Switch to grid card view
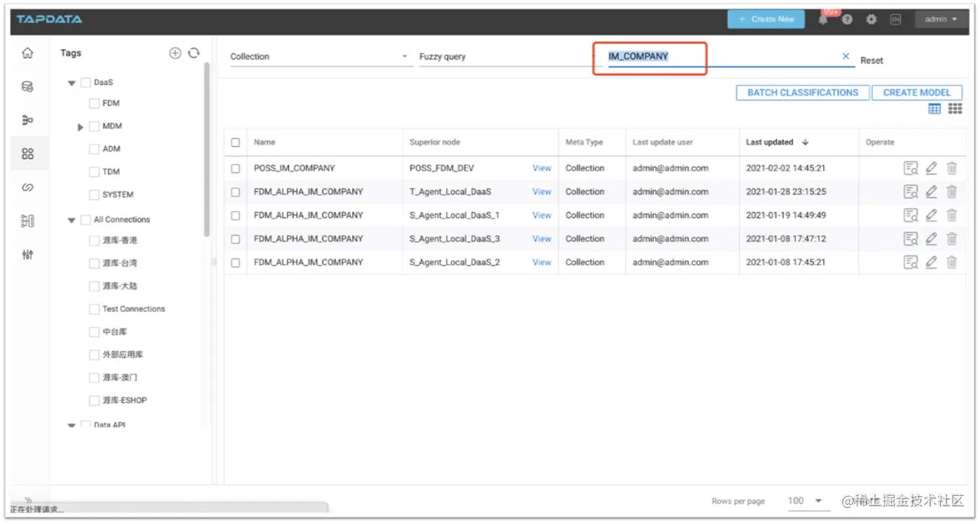Image resolution: width=980 pixels, height=524 pixels. pos(955,109)
